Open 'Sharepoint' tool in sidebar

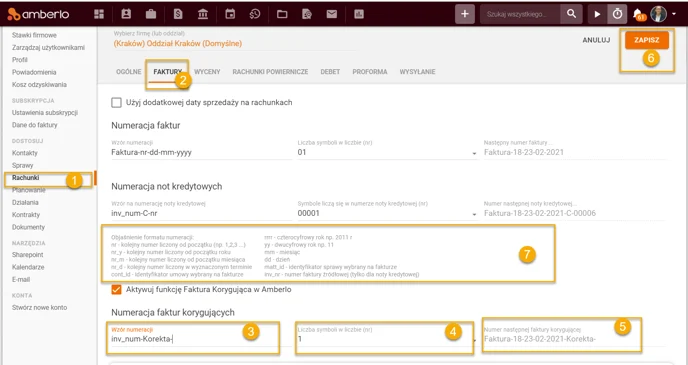tap(28, 254)
